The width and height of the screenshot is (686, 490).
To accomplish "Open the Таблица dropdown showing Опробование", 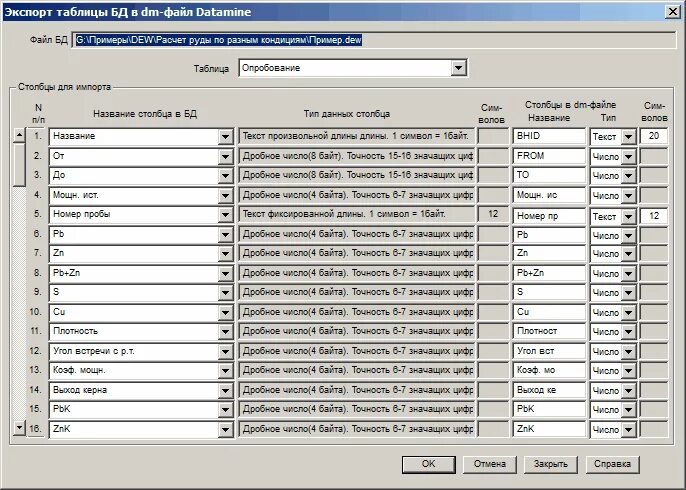I will (x=458, y=68).
